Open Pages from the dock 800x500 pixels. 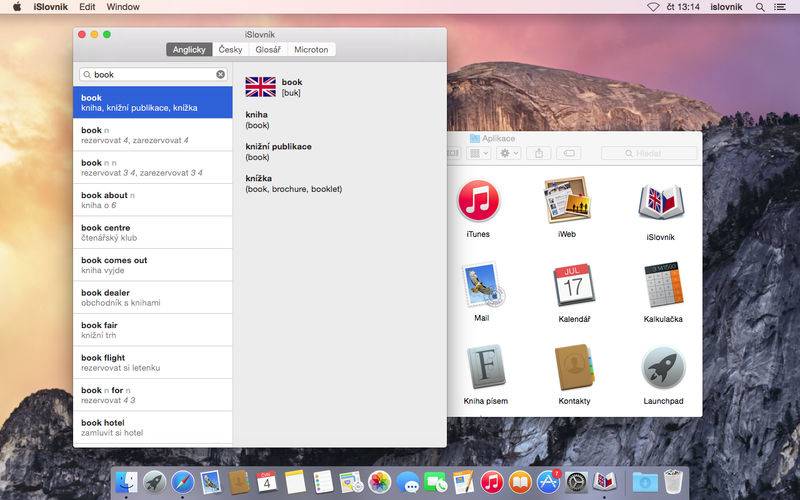pyautogui.click(x=463, y=482)
